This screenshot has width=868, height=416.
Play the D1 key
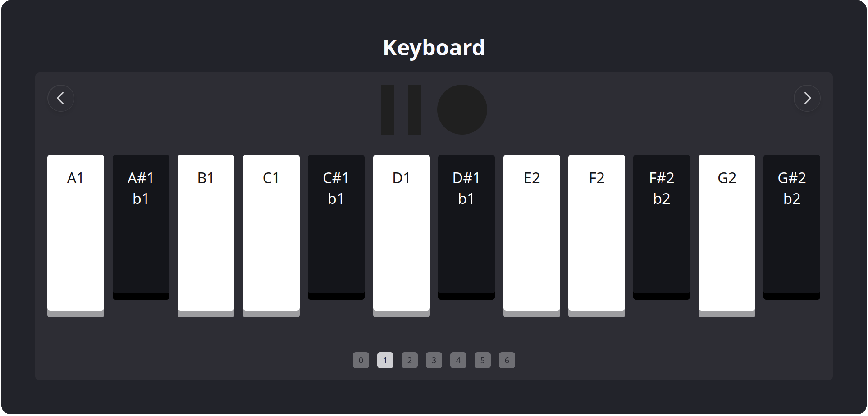pyautogui.click(x=401, y=234)
